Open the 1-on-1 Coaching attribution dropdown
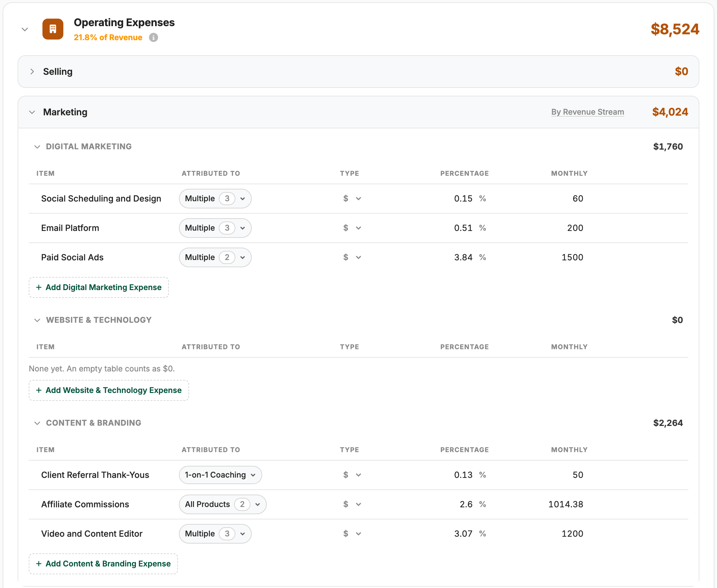 (220, 475)
